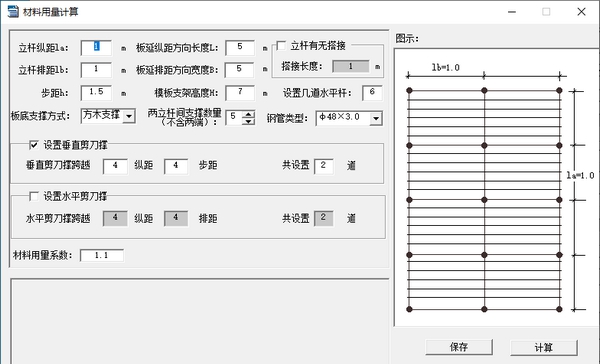Decrease 两立杆间支撑数量 with down arrow
Viewport: 600px width, 364px height.
point(249,121)
